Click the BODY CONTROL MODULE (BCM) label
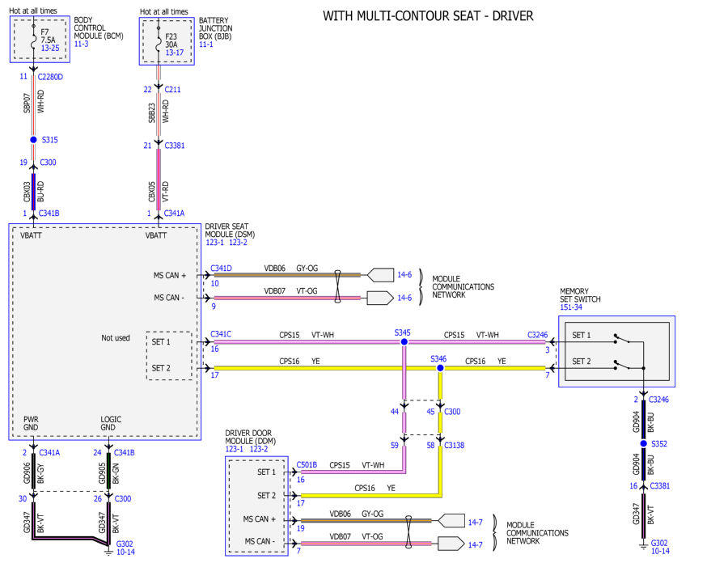Viewport: 728px width, 563px height. [99, 28]
